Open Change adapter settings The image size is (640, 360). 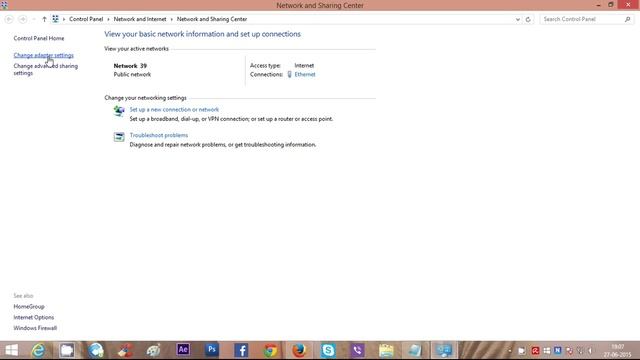pyautogui.click(x=44, y=55)
